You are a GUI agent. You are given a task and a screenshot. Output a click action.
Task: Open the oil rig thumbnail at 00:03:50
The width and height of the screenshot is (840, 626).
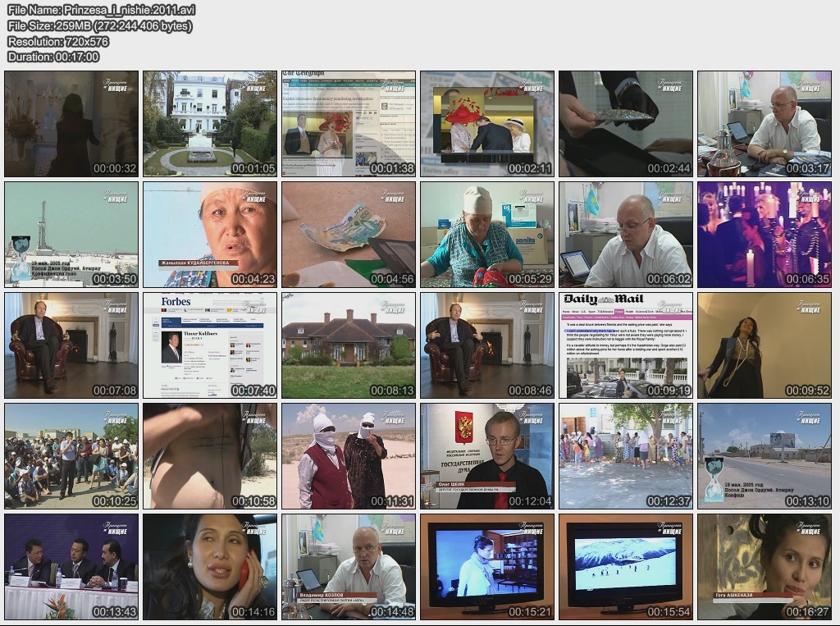(71, 234)
